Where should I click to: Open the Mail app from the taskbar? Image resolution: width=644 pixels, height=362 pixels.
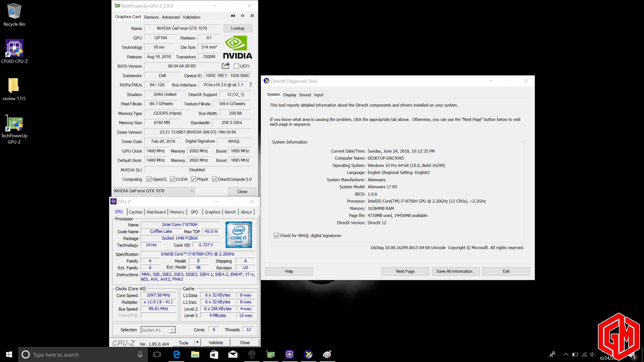click(233, 355)
